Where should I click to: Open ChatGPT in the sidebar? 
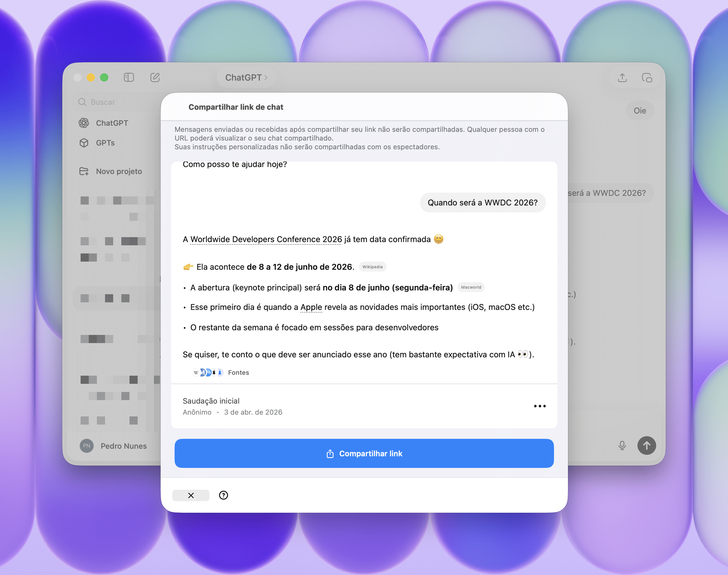coord(112,123)
